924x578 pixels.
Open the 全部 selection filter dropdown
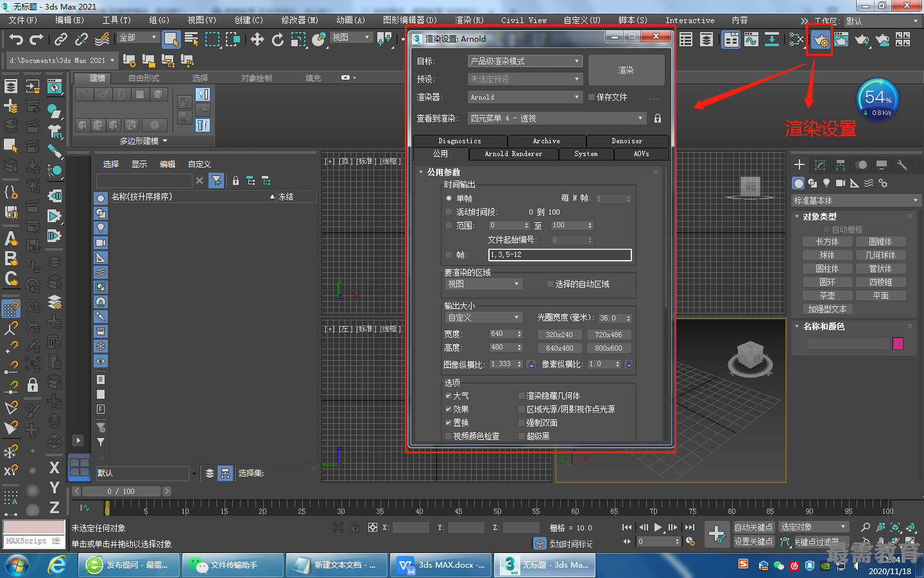click(x=139, y=38)
